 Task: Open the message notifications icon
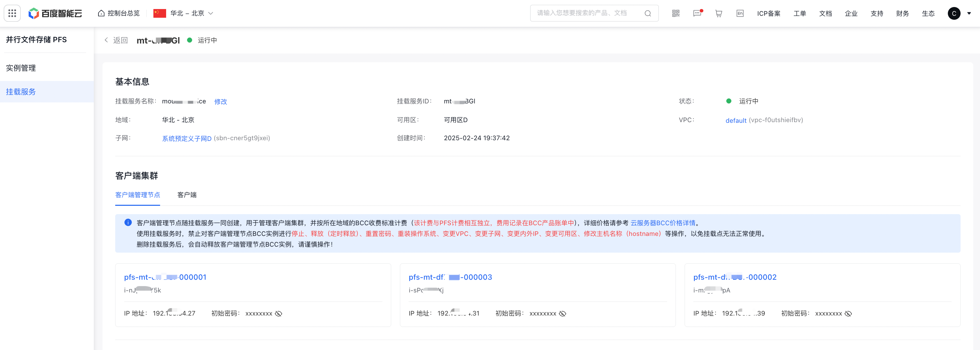point(697,13)
